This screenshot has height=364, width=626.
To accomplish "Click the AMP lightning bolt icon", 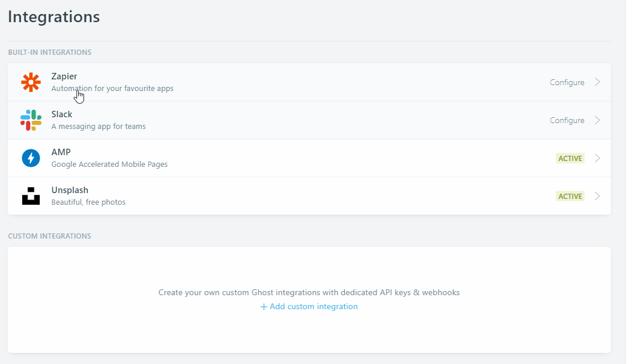I will pyautogui.click(x=30, y=157).
